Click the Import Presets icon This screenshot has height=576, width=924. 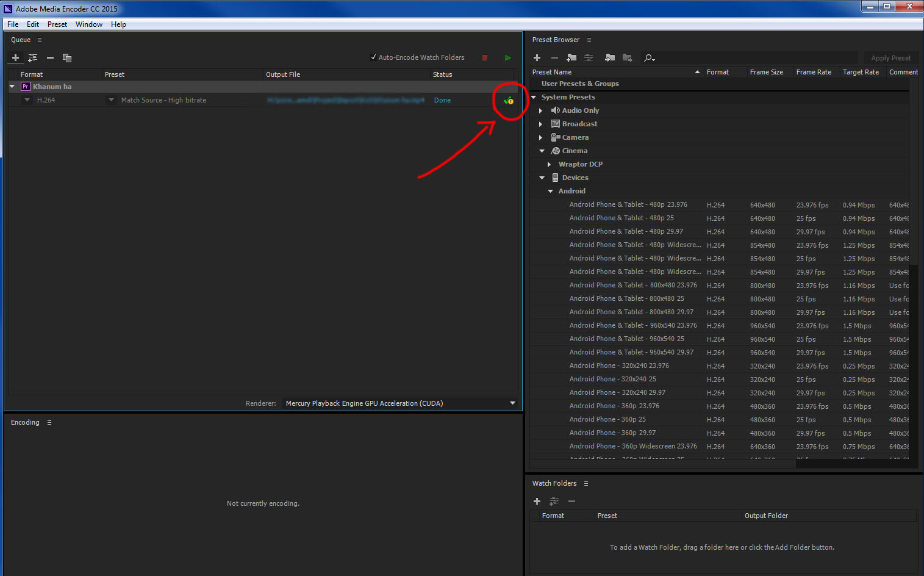pyautogui.click(x=610, y=58)
